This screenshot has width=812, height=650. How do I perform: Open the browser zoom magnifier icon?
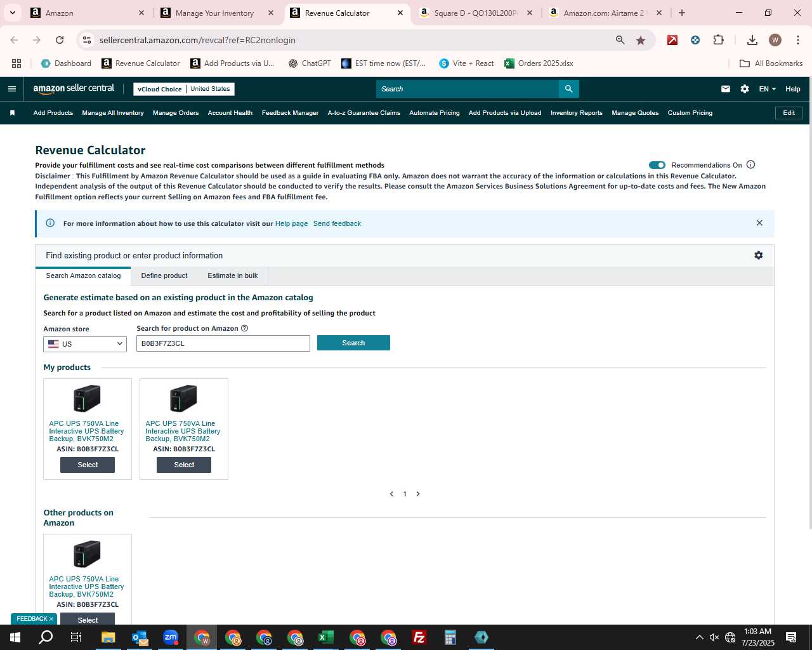point(620,40)
